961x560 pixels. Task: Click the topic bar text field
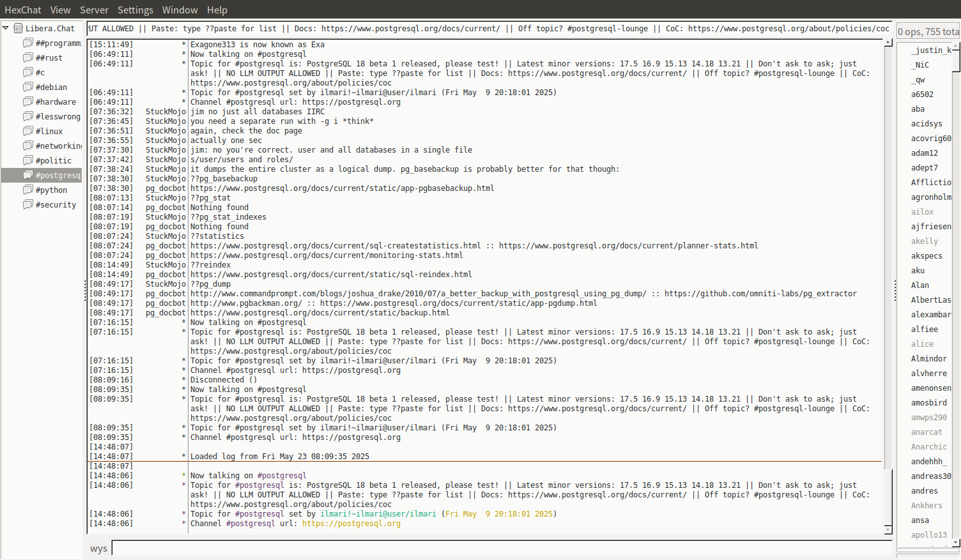[x=489, y=29]
